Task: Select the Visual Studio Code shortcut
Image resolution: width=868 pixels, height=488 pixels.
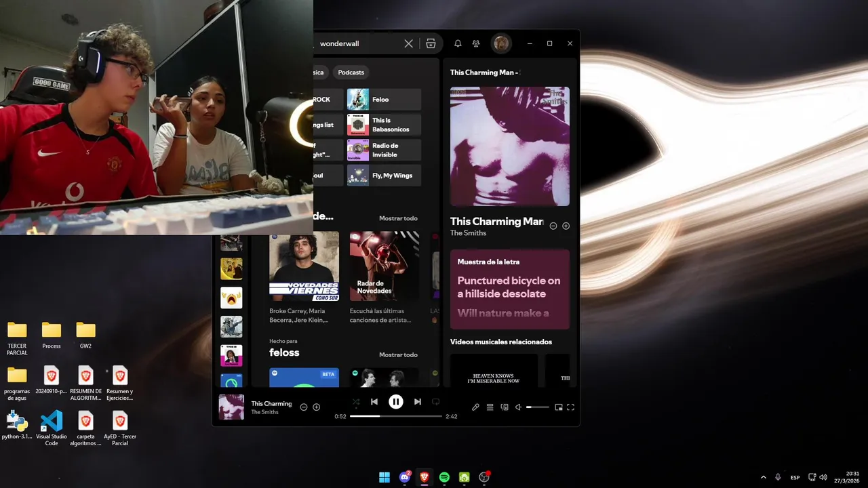Action: (x=52, y=428)
